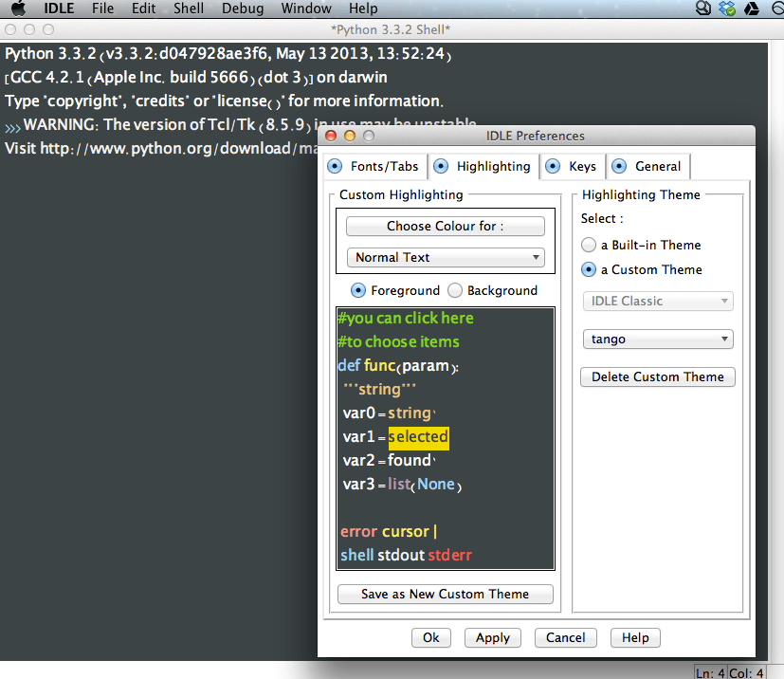Choose 'a Built-in Theme' option
Screen dimensions: 784x679
click(588, 245)
